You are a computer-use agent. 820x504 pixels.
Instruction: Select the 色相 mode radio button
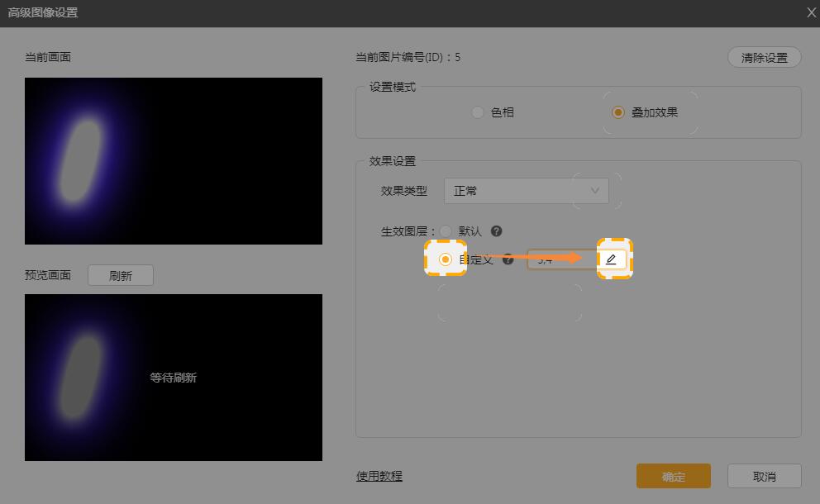478,112
